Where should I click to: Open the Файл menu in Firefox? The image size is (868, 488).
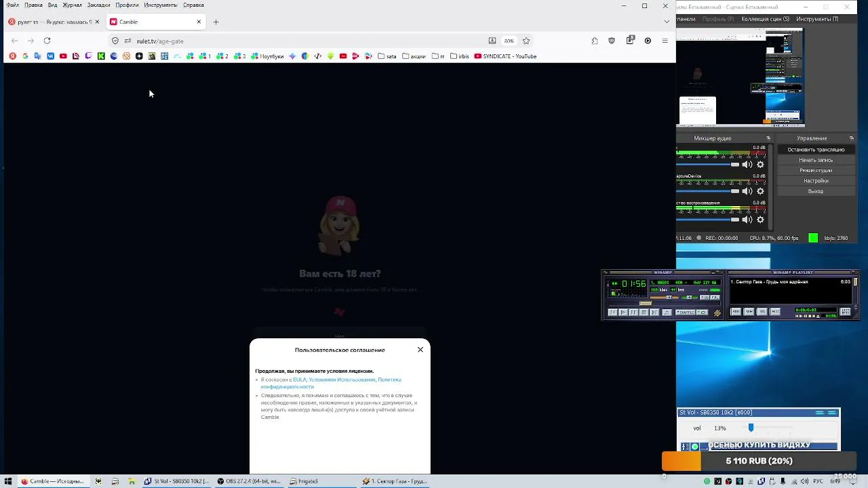tap(13, 5)
